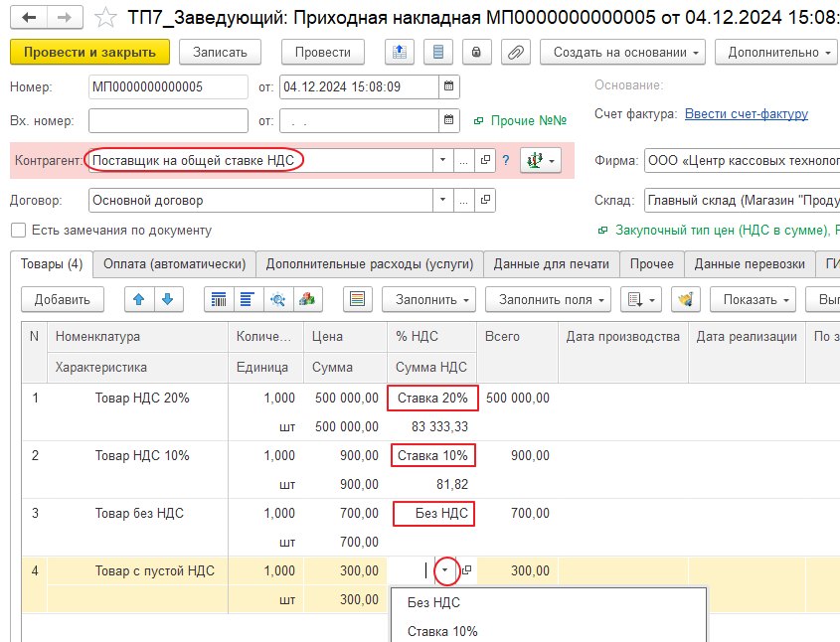
Task: Expand the Заполнить поля dropdown
Action: [x=549, y=299]
